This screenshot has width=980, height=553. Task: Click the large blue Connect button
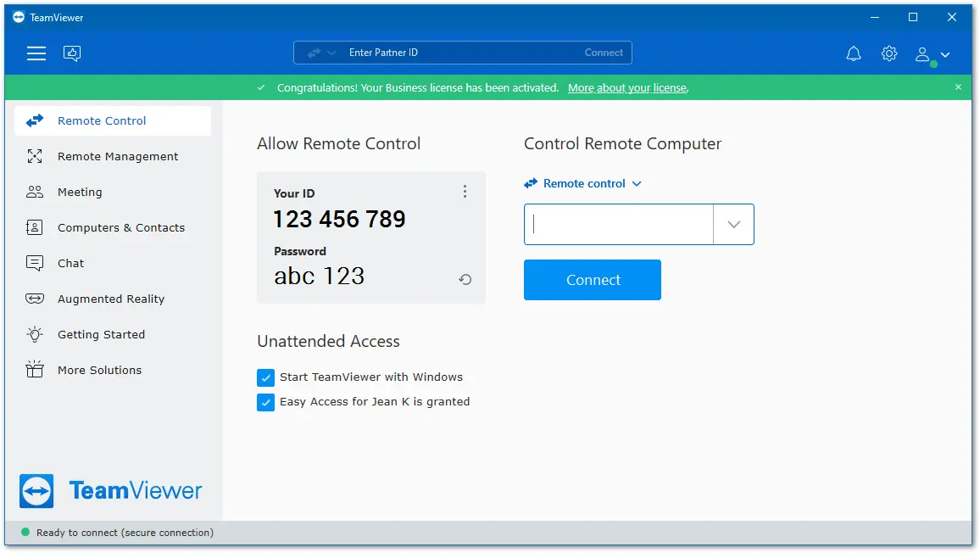click(593, 280)
